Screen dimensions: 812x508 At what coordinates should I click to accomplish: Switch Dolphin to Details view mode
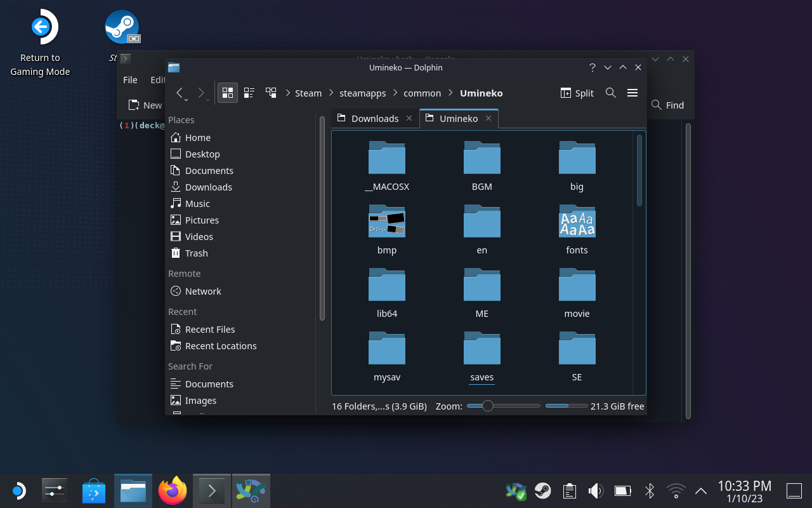pos(271,93)
